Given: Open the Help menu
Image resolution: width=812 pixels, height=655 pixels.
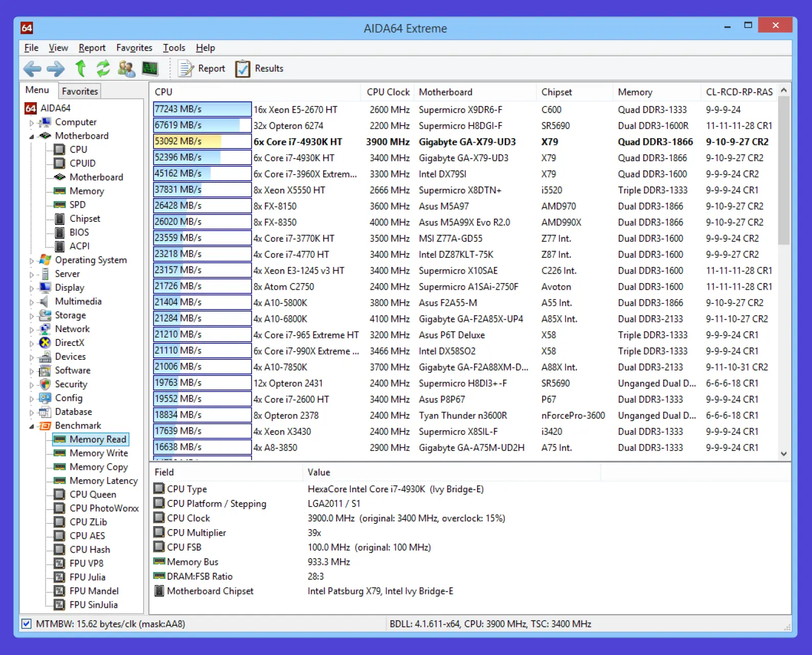Looking at the screenshot, I should pyautogui.click(x=205, y=48).
